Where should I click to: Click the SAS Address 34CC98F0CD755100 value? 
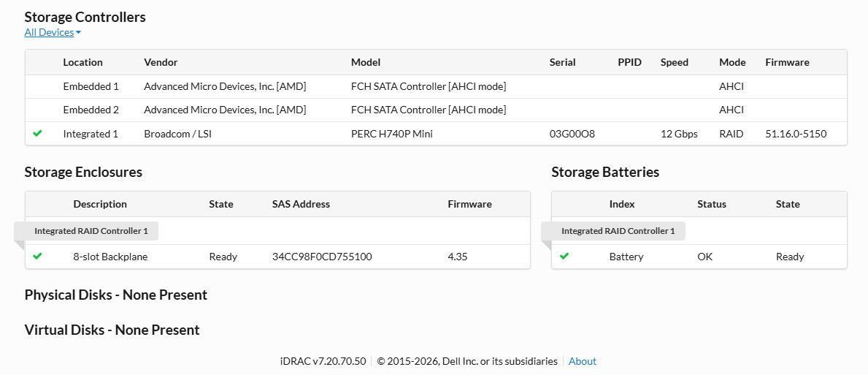322,257
